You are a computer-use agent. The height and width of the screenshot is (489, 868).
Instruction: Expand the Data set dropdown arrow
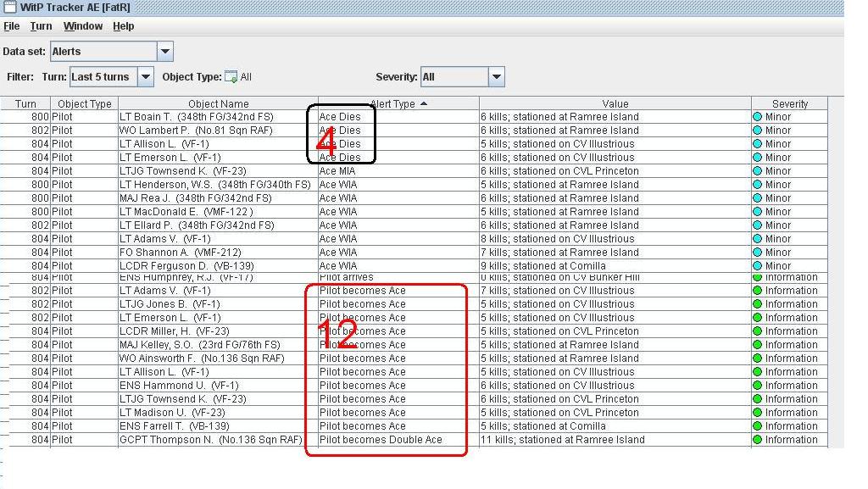pyautogui.click(x=165, y=52)
